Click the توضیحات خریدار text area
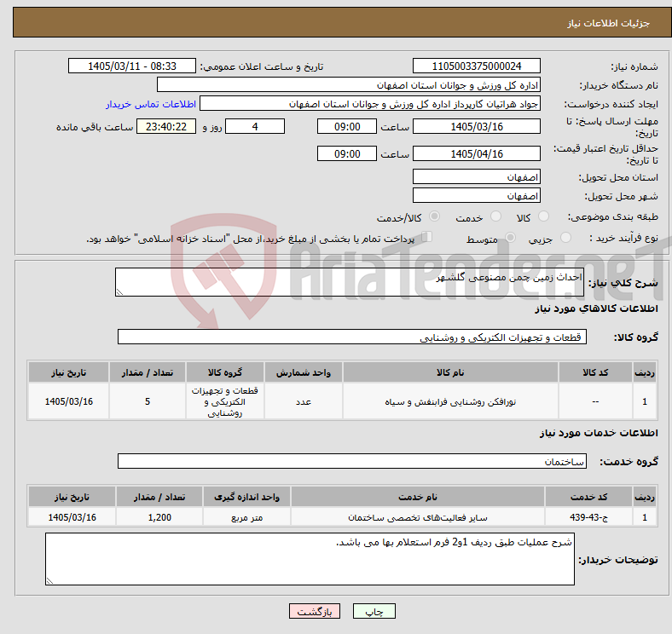 [310, 559]
